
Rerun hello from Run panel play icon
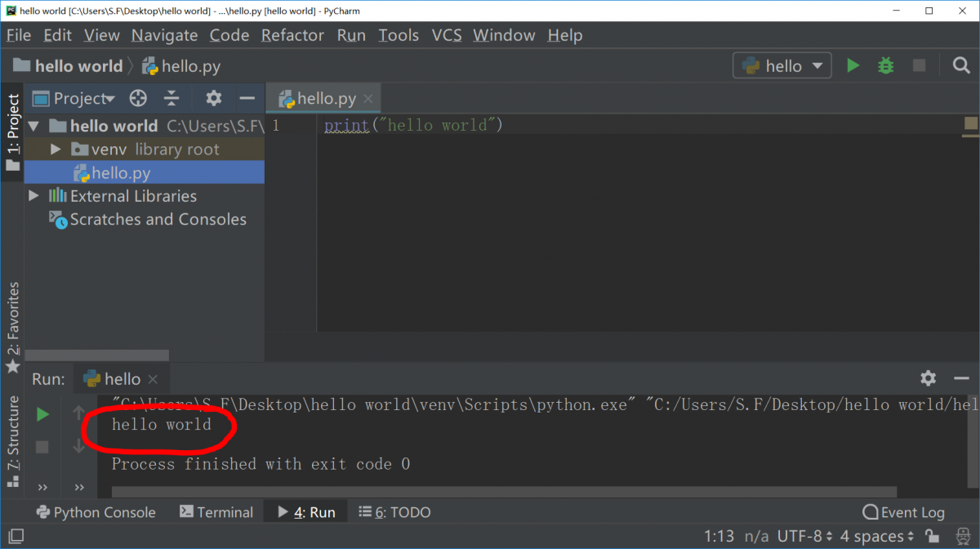[42, 414]
